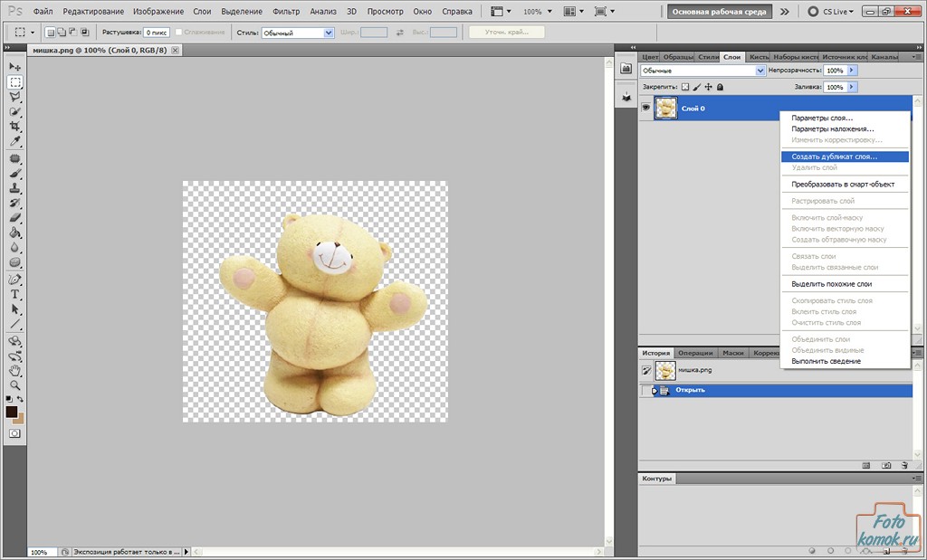Pick the Eyedropper tool
Viewport: 927px width, 560px height.
15,142
